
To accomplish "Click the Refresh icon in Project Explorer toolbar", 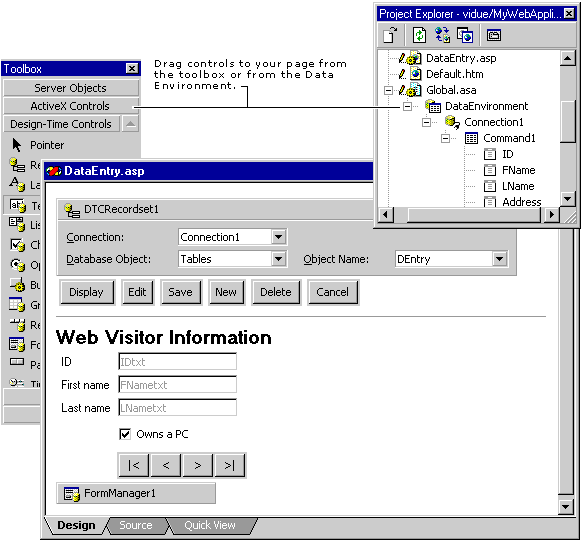I will coord(419,35).
